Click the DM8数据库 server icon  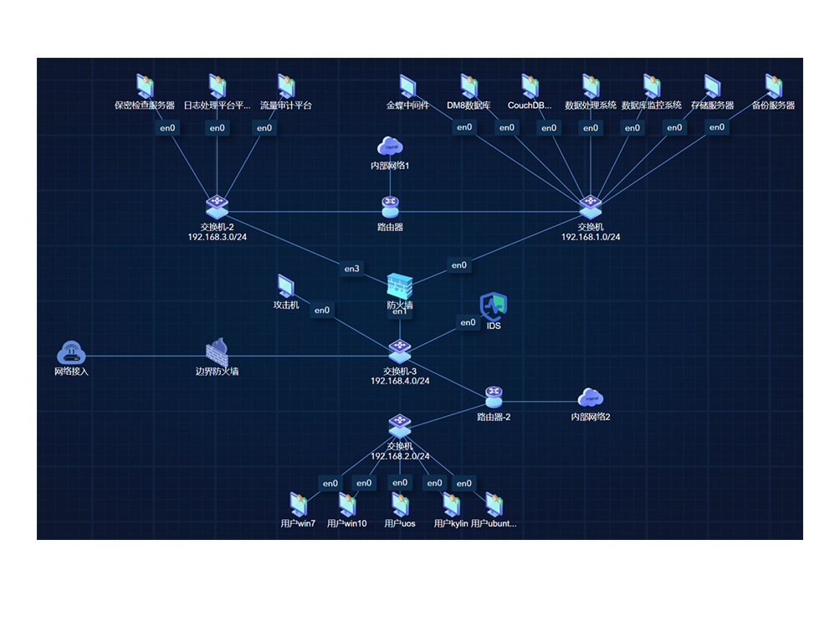coord(469,86)
